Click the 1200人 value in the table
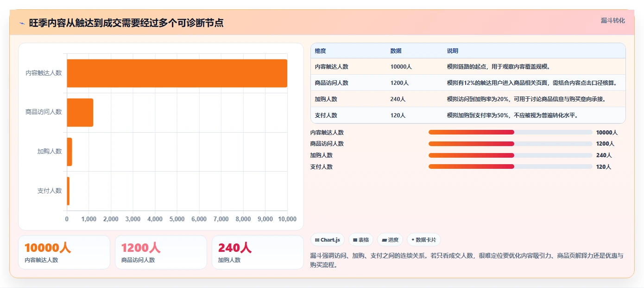The width and height of the screenshot is (644, 288). coord(399,83)
